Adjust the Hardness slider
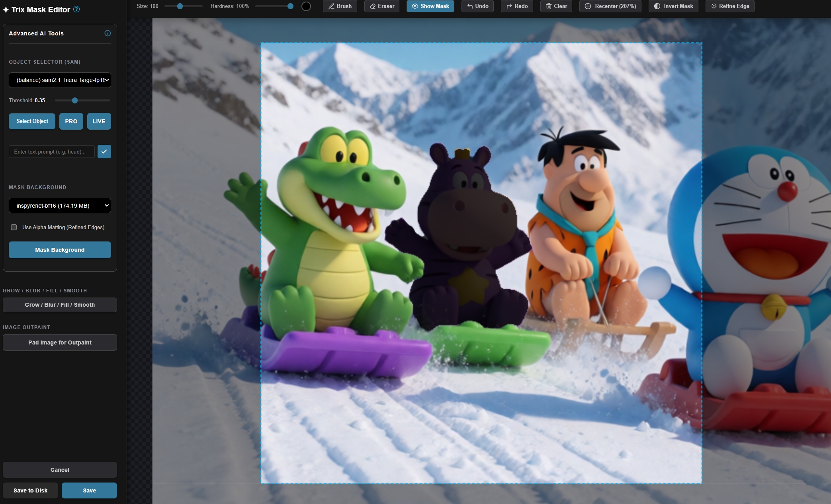Viewport: 831px width, 504px height. point(274,6)
